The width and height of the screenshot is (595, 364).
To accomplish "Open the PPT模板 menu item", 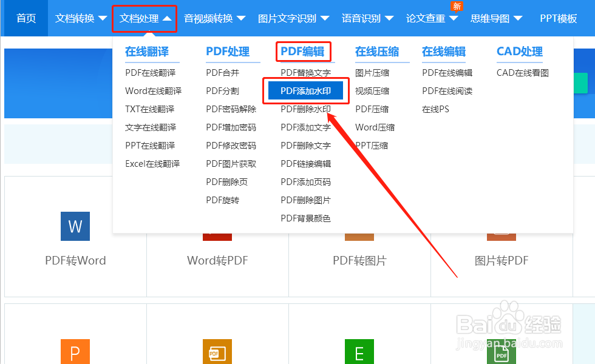I will [x=558, y=18].
